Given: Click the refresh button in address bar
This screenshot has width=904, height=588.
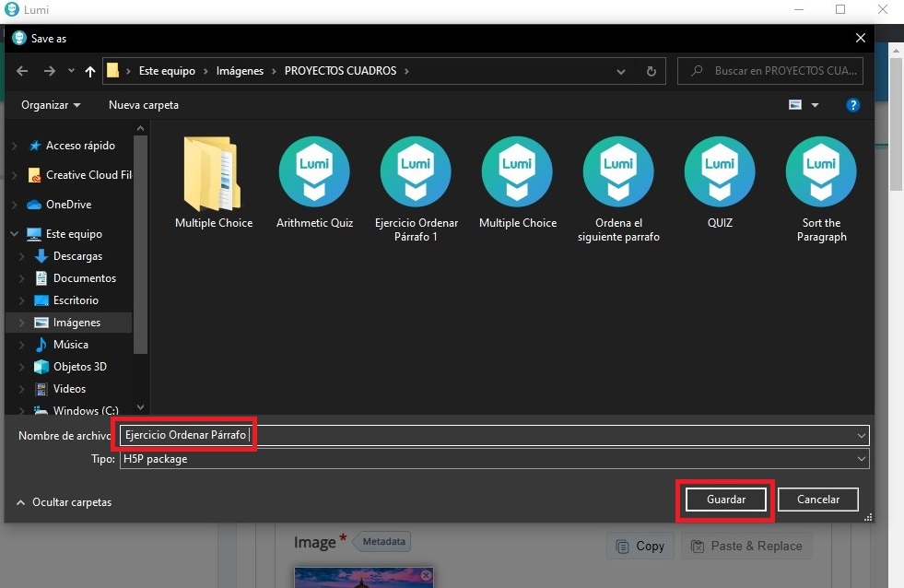Looking at the screenshot, I should click(651, 71).
